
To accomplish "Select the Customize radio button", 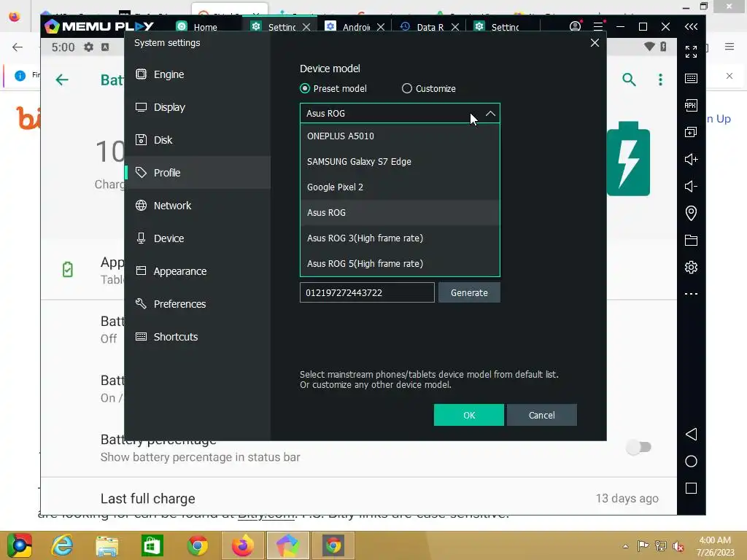I will (x=407, y=88).
